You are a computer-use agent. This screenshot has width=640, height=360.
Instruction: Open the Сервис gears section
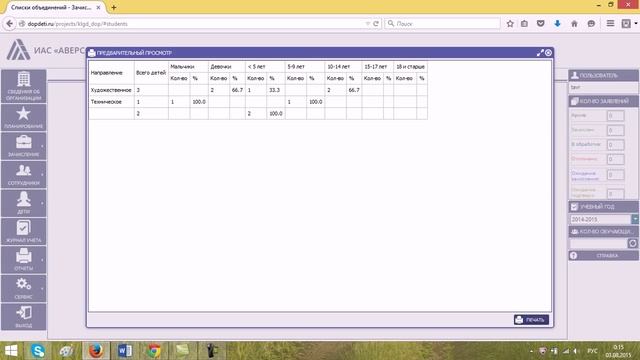tap(24, 288)
